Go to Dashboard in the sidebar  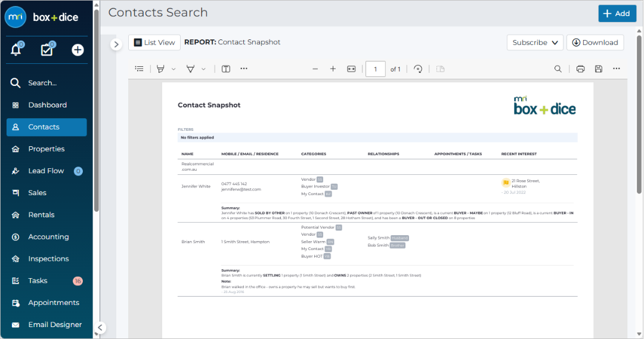click(47, 105)
